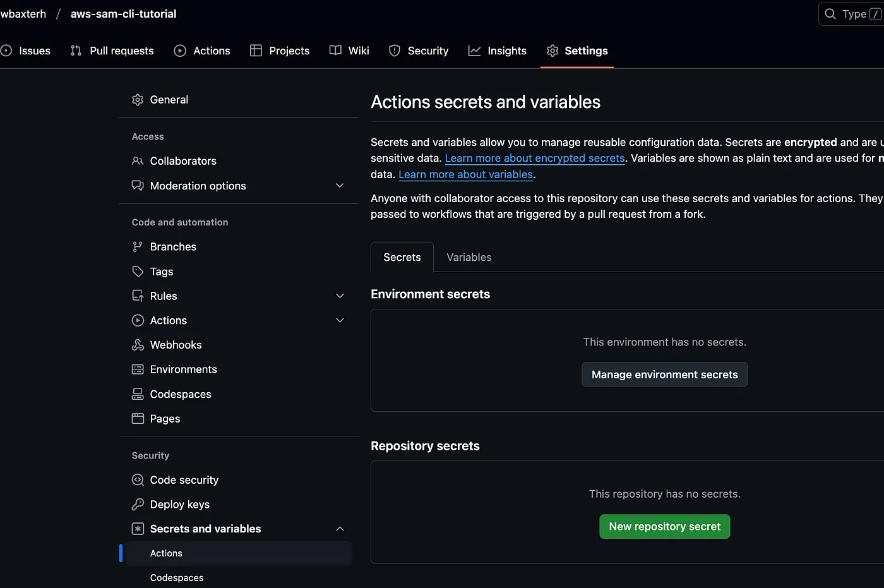884x588 pixels.
Task: Click the Environment secrets heading
Action: [x=431, y=294]
